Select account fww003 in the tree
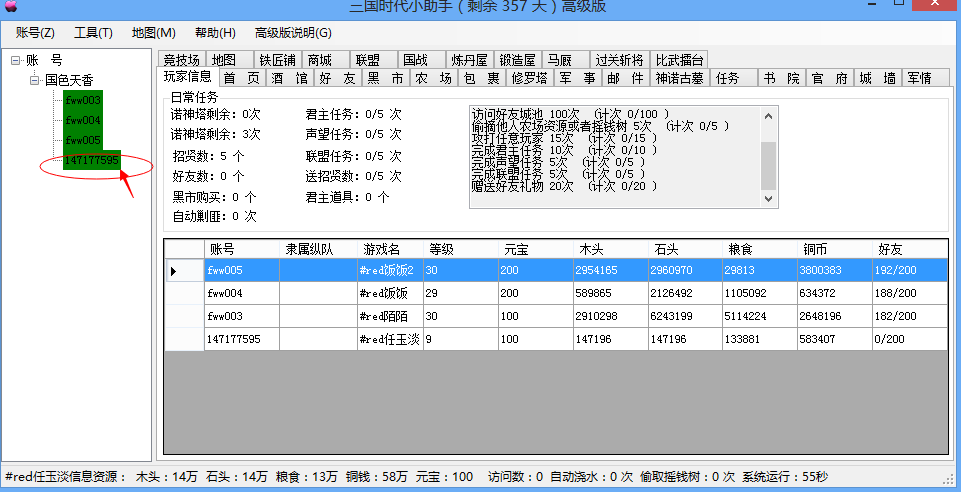The width and height of the screenshot is (961, 492). tap(83, 100)
